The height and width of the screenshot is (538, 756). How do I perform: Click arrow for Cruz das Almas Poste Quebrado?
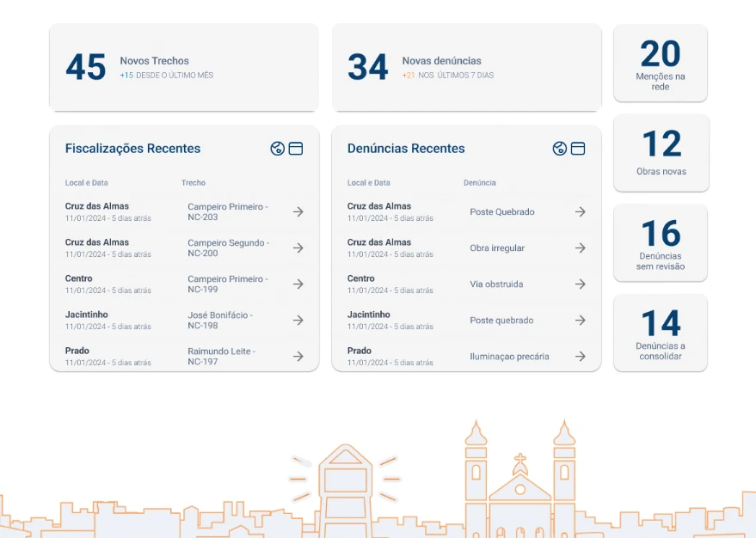(580, 212)
